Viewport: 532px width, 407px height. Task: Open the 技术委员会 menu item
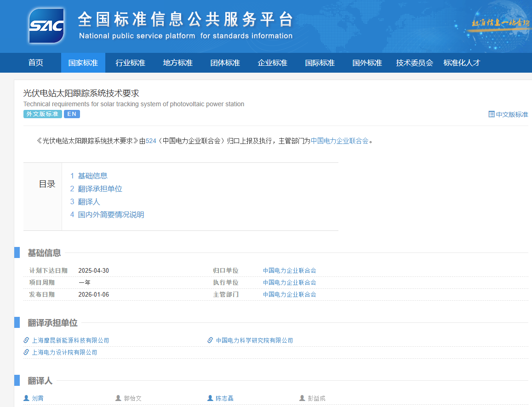click(x=414, y=63)
